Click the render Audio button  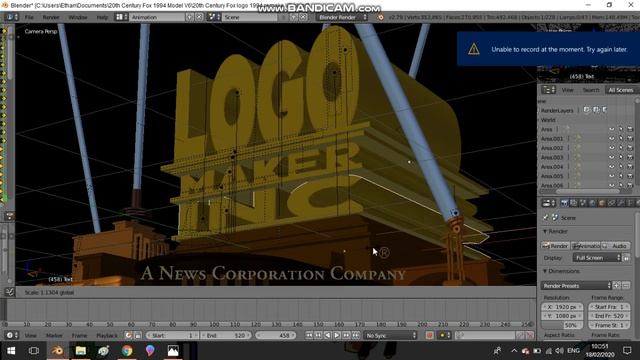(615, 246)
